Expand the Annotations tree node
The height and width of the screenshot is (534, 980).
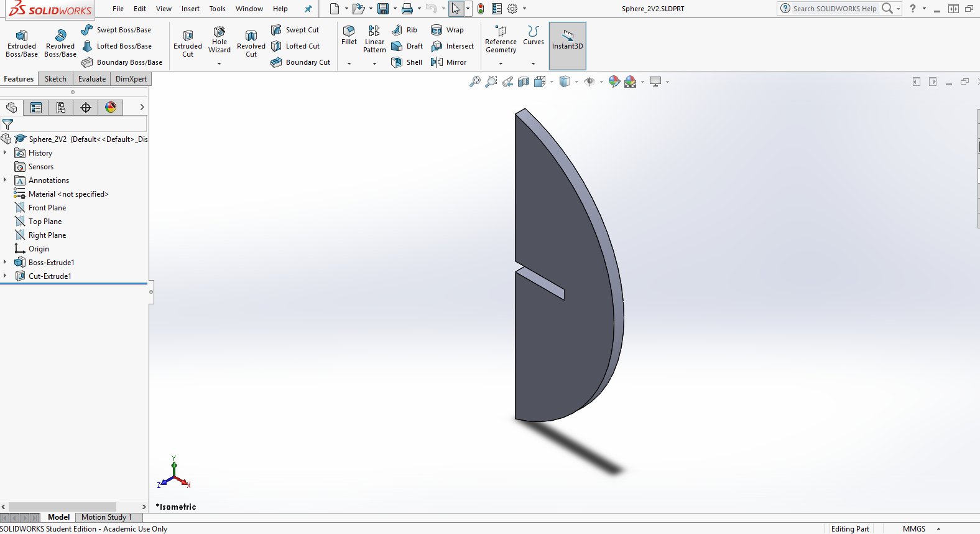click(x=5, y=180)
